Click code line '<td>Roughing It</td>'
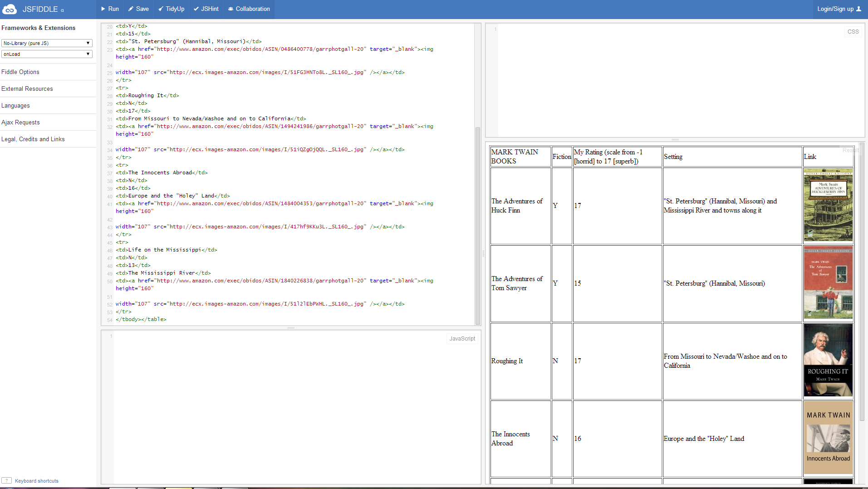 (x=147, y=96)
